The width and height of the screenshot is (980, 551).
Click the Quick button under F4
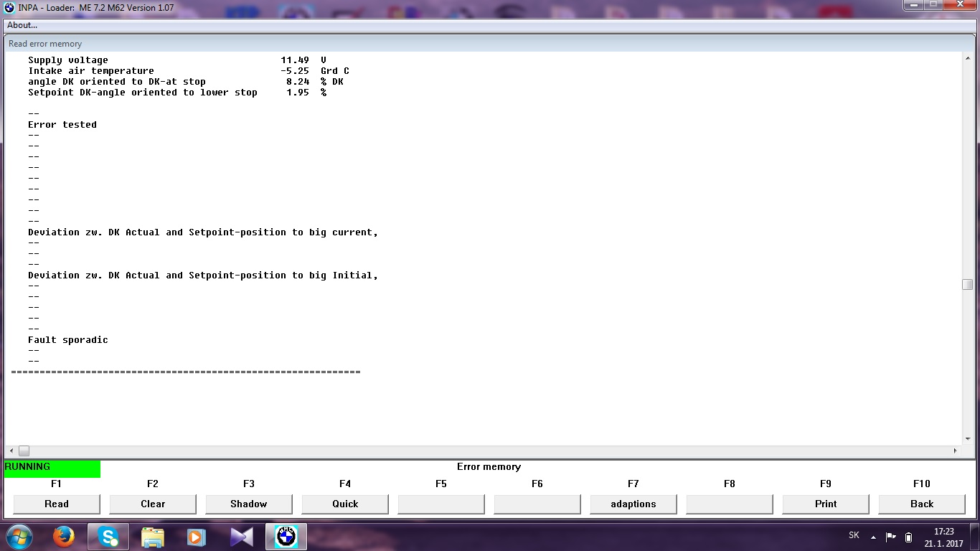pos(345,504)
